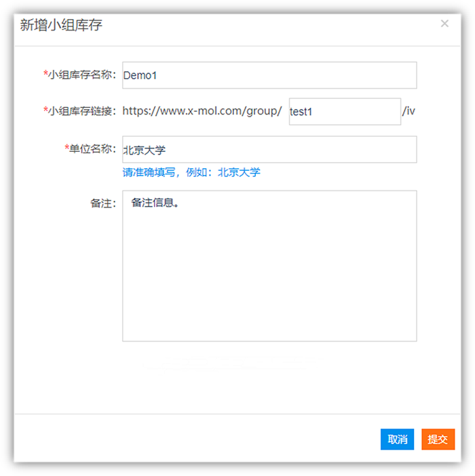Close the 新增小组库存 dialog
The width and height of the screenshot is (475, 476).
tap(444, 23)
